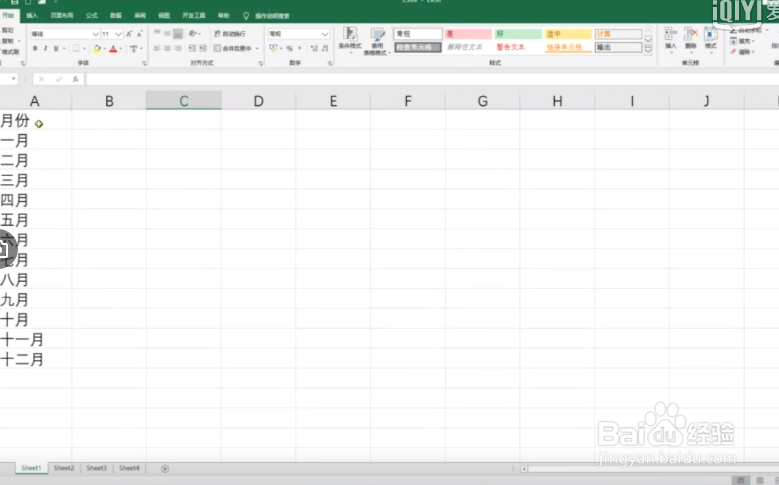The image size is (779, 485).
Task: Align text to top of cell
Action: point(157,33)
